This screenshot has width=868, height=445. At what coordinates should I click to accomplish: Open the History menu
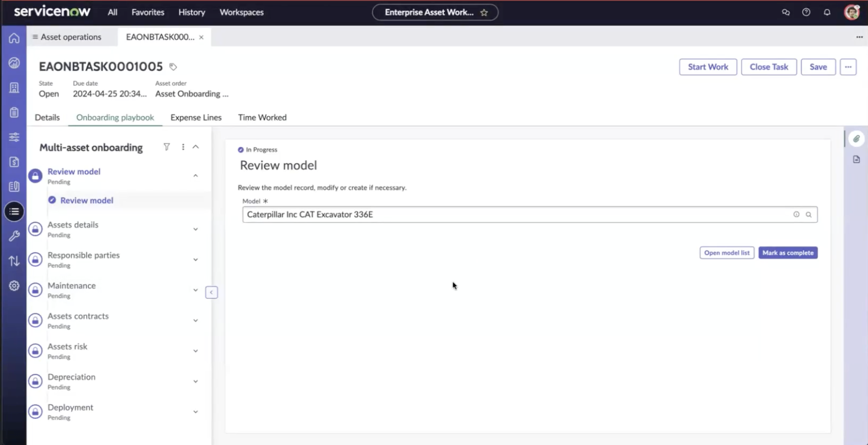click(192, 12)
